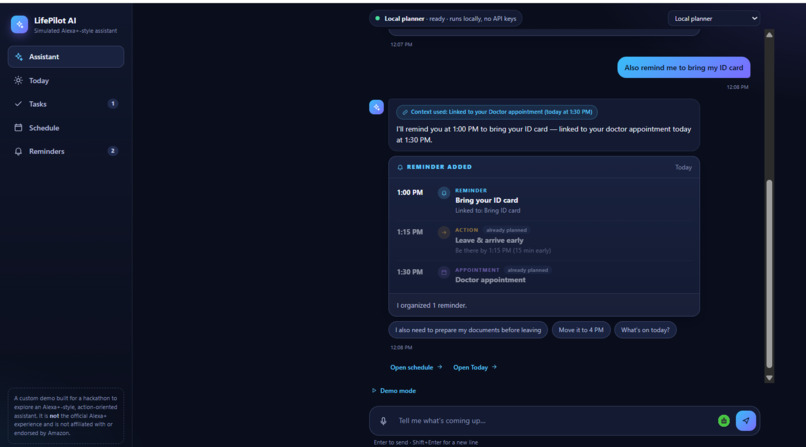806x447 pixels.
Task: Click the I organized 1 reminder text
Action: 431,305
